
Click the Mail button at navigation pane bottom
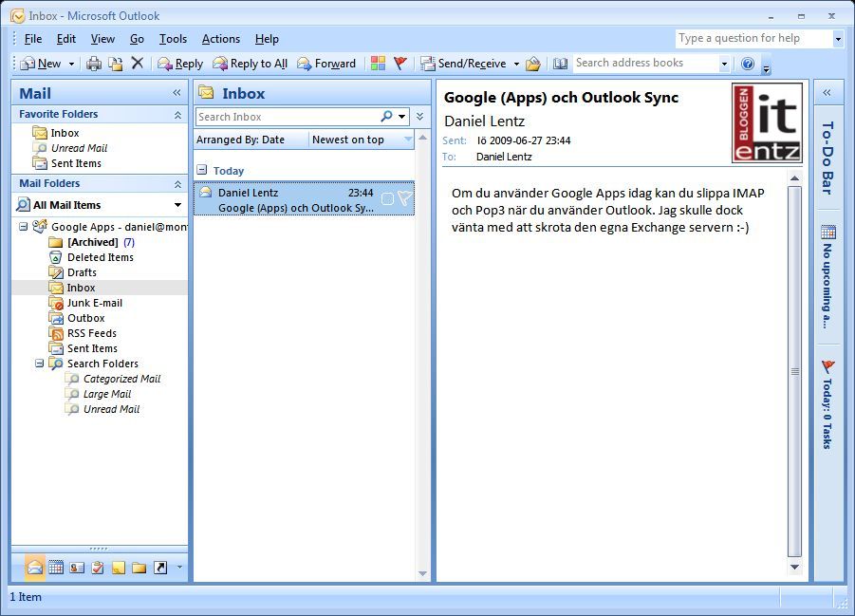click(x=35, y=568)
